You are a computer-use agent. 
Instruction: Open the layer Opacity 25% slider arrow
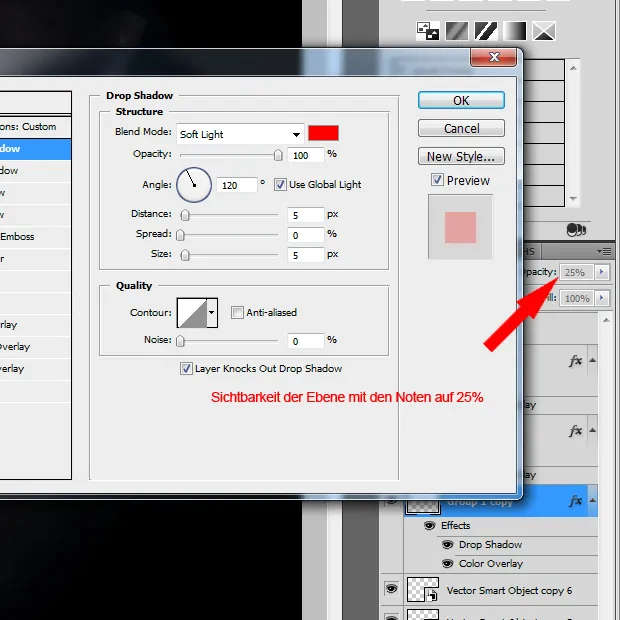(x=601, y=272)
